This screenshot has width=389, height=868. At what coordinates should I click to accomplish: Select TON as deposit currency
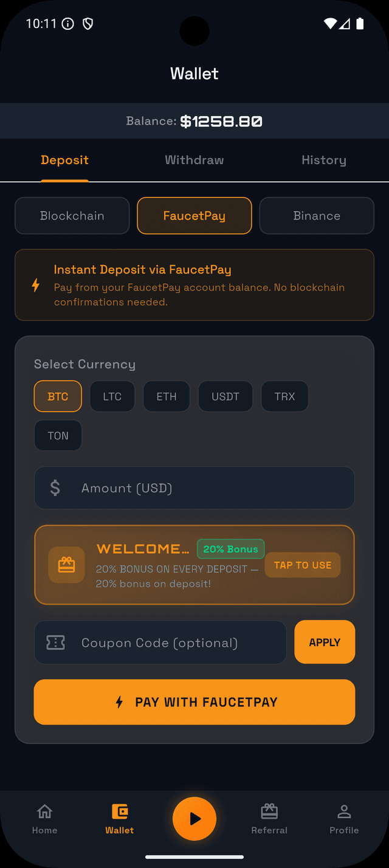[58, 435]
